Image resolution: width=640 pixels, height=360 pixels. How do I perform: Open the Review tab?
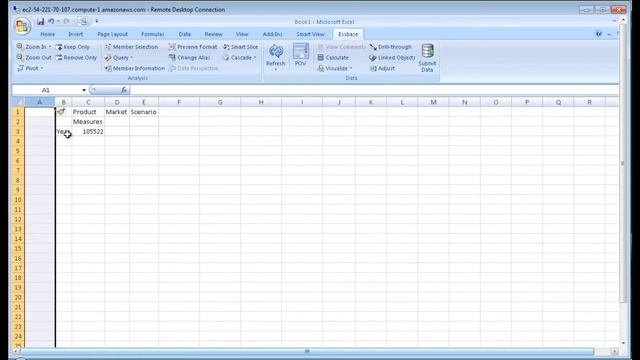pyautogui.click(x=213, y=34)
